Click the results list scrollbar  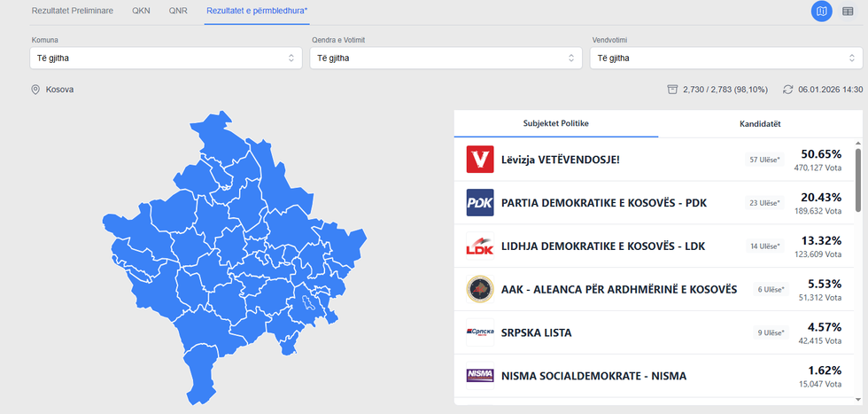[x=857, y=180]
